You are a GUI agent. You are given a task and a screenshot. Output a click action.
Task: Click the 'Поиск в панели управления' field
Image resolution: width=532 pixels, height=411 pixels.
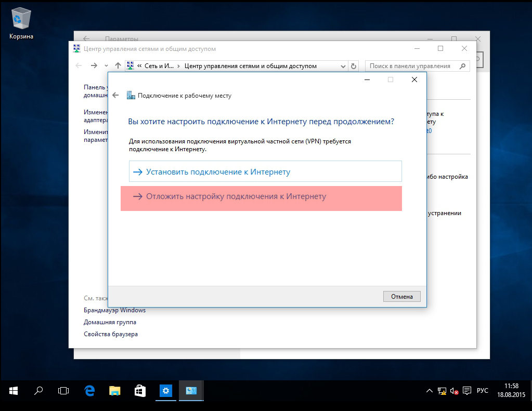[413, 66]
